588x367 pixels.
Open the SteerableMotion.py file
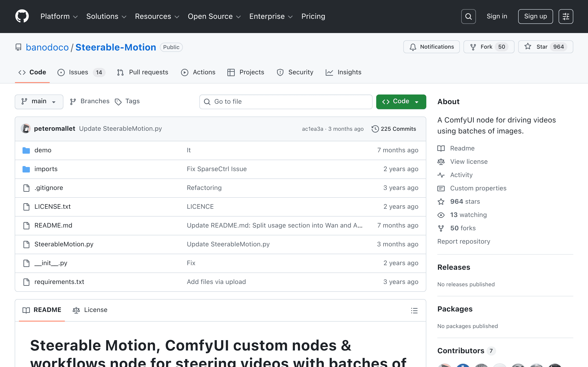pos(64,244)
